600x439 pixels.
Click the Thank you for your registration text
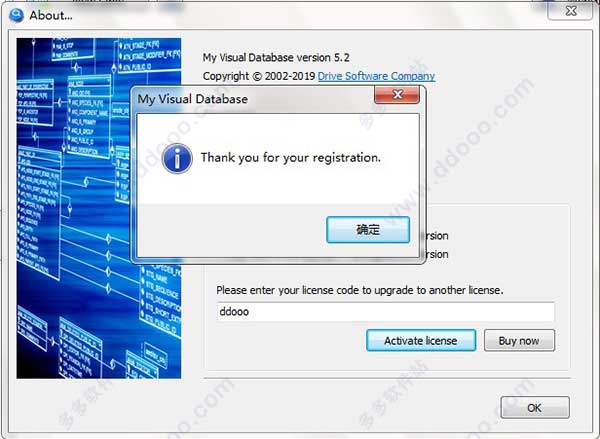291,158
